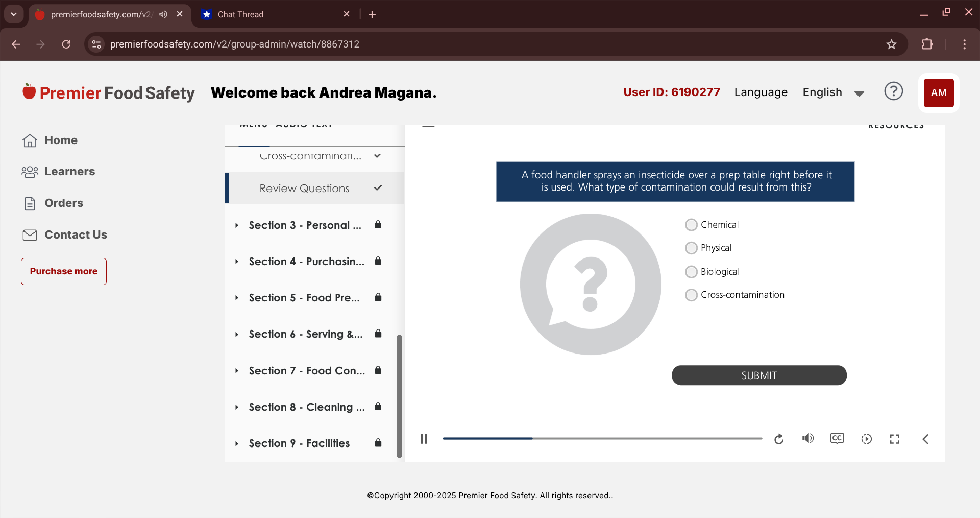
Task: Click the course menu scrollbar
Action: pos(399,396)
